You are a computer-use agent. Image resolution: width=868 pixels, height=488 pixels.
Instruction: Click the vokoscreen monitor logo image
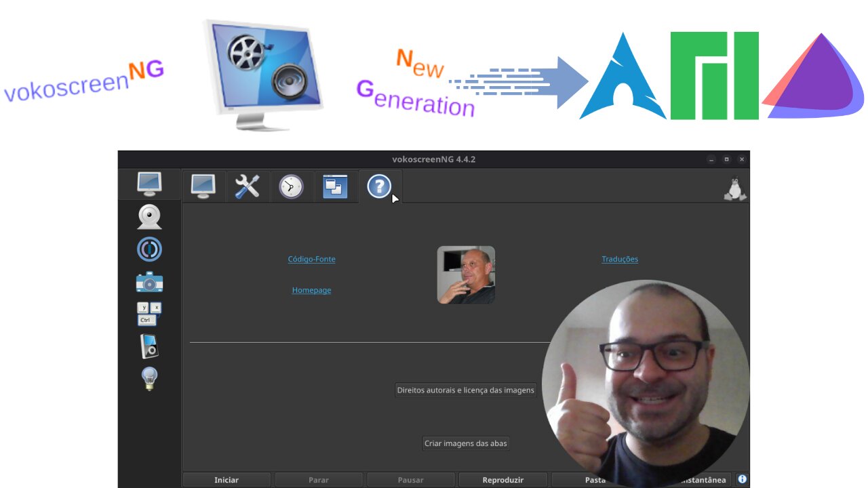(263, 75)
